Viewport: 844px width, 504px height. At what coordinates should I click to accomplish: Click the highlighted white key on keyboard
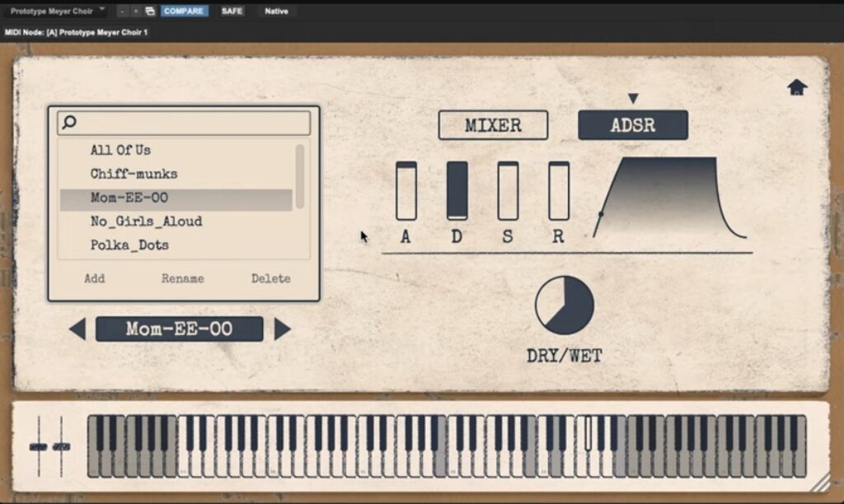[x=588, y=435]
